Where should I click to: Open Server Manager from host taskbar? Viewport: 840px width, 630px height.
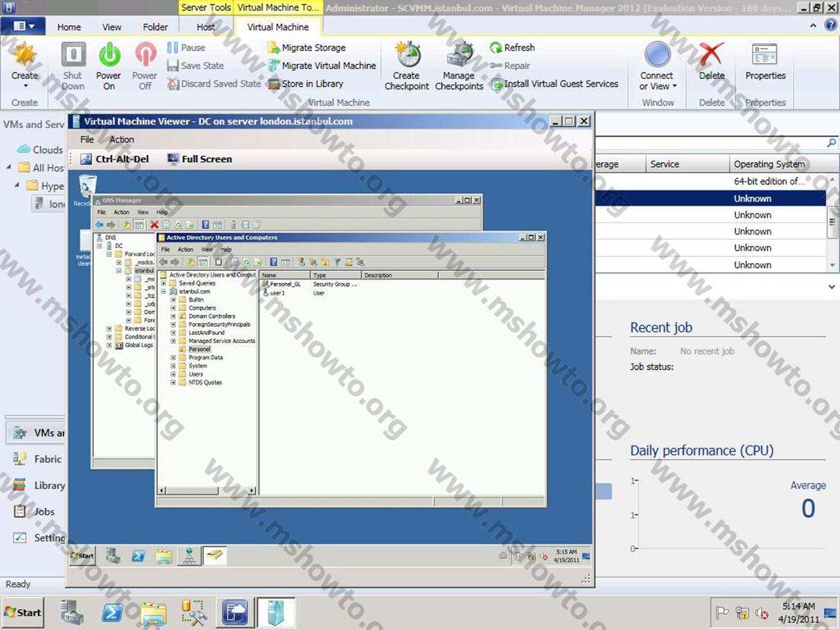click(72, 613)
